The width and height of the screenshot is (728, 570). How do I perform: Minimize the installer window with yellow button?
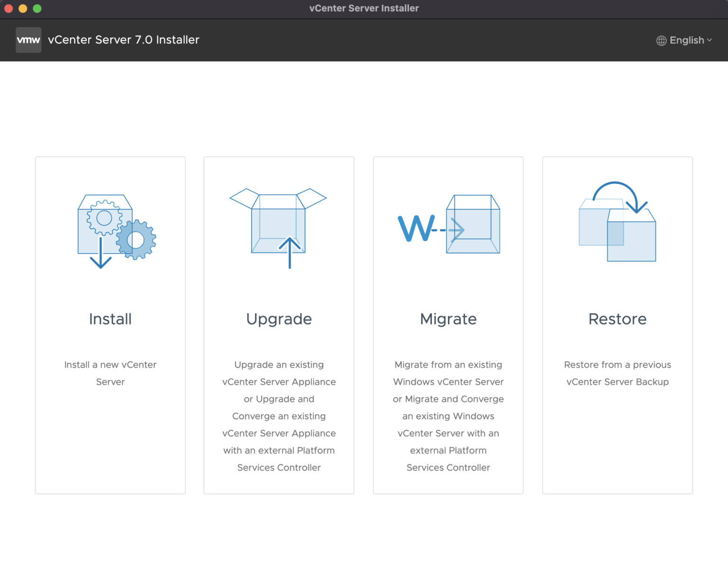pos(23,9)
